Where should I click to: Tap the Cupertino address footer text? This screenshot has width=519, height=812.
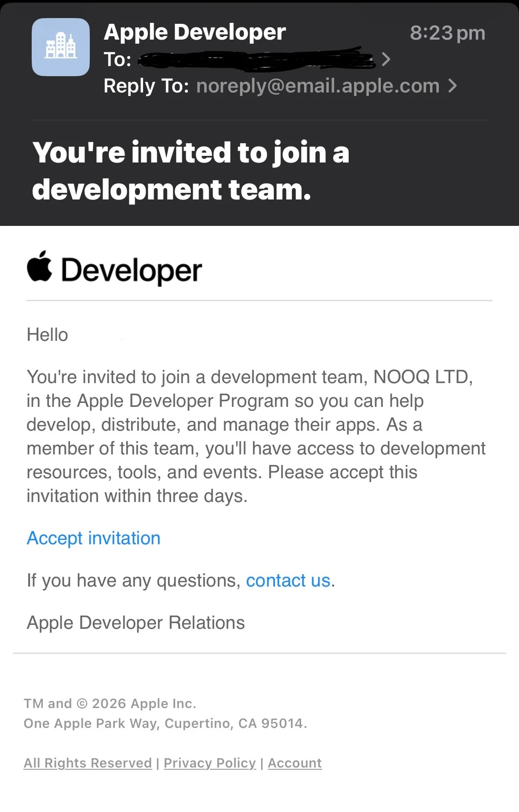(x=166, y=723)
